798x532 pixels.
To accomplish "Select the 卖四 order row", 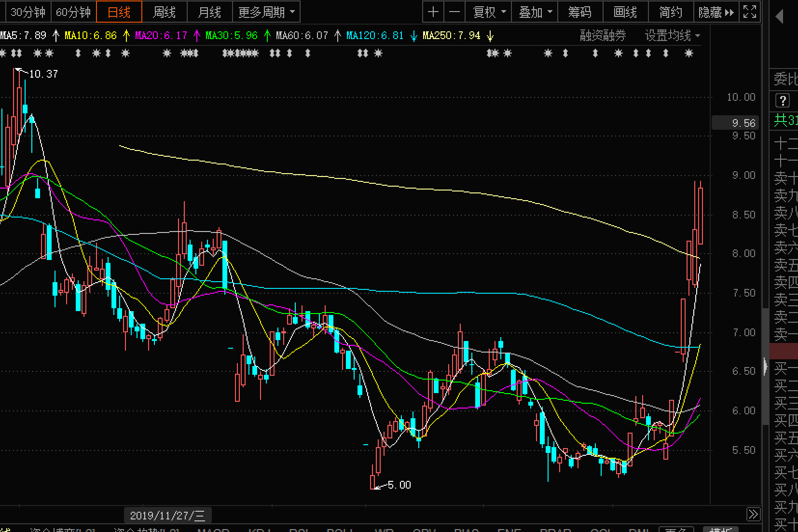I will click(785, 282).
